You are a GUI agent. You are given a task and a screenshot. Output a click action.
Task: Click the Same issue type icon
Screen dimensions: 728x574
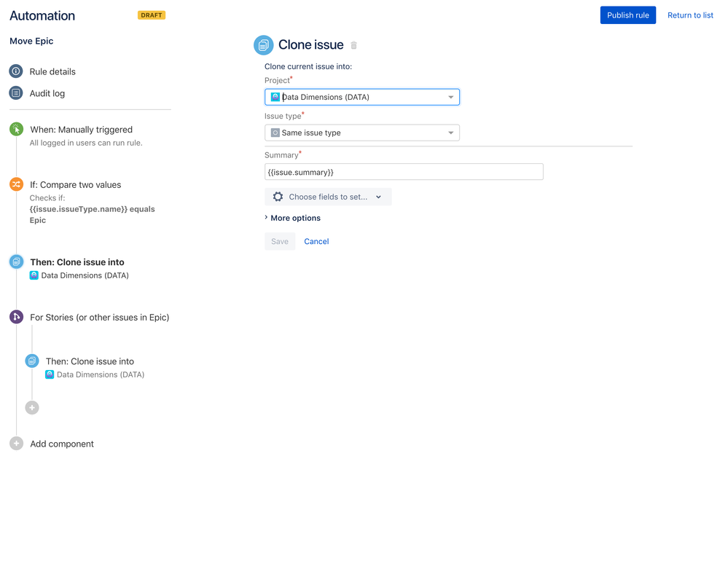[x=275, y=133]
